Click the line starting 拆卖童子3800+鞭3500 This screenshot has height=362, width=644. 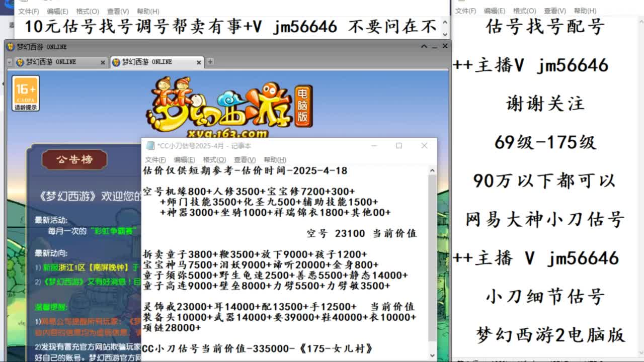(255, 254)
